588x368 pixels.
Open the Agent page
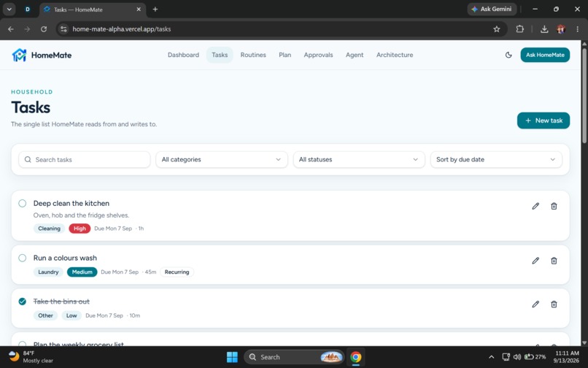(x=355, y=55)
